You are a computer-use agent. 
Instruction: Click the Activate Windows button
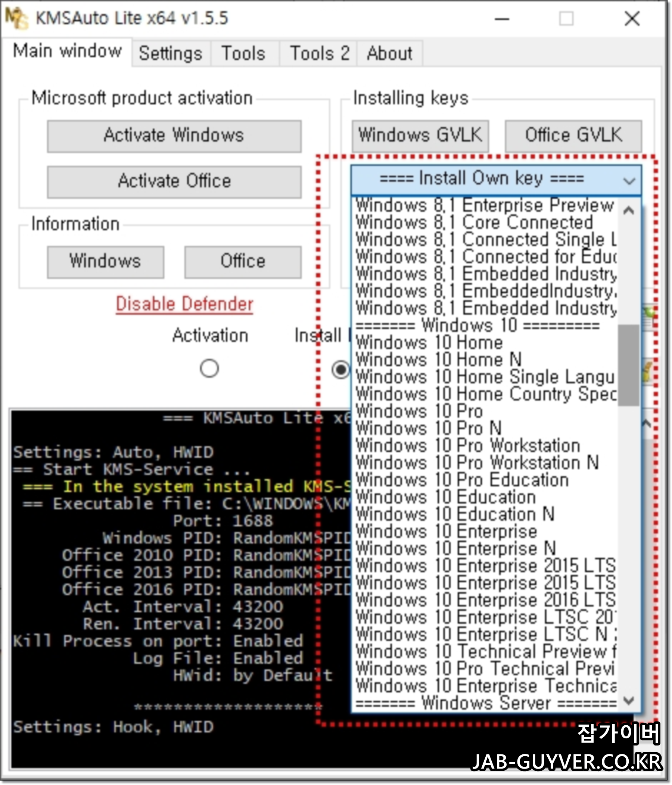[x=174, y=136]
